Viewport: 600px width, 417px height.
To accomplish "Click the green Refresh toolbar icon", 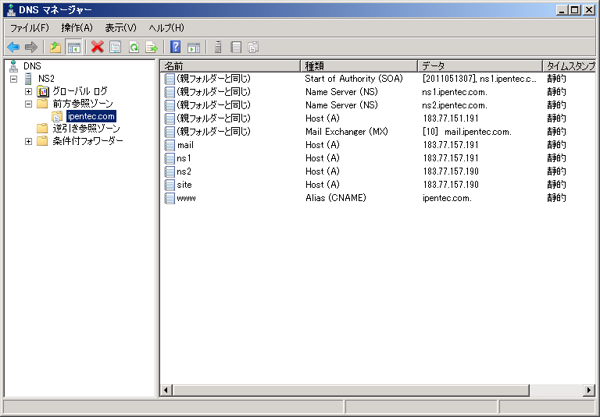I will 134,47.
